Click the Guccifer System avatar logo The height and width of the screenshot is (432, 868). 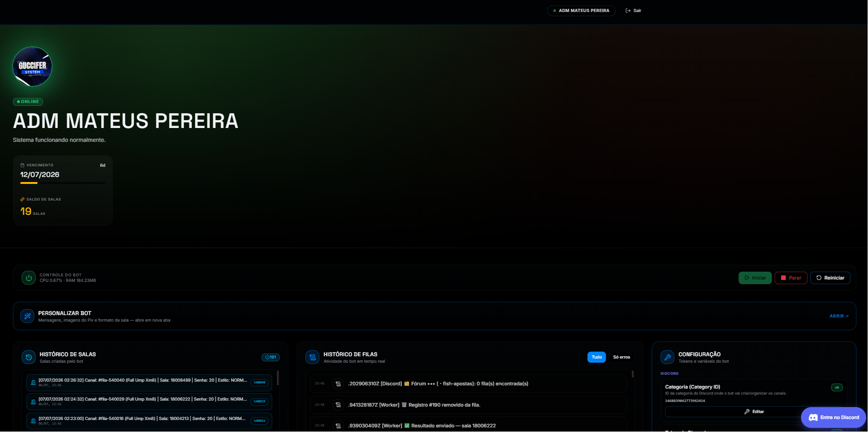coord(32,67)
